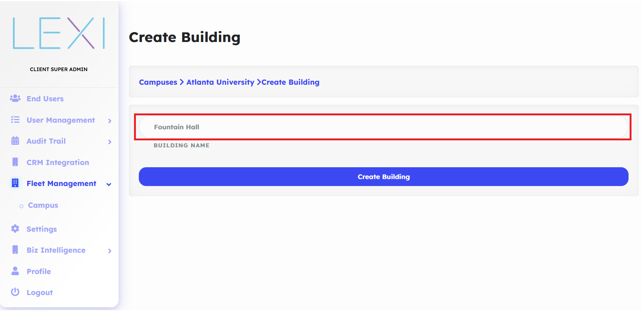
Task: Open Atlanta University breadcrumb link
Action: (x=220, y=82)
